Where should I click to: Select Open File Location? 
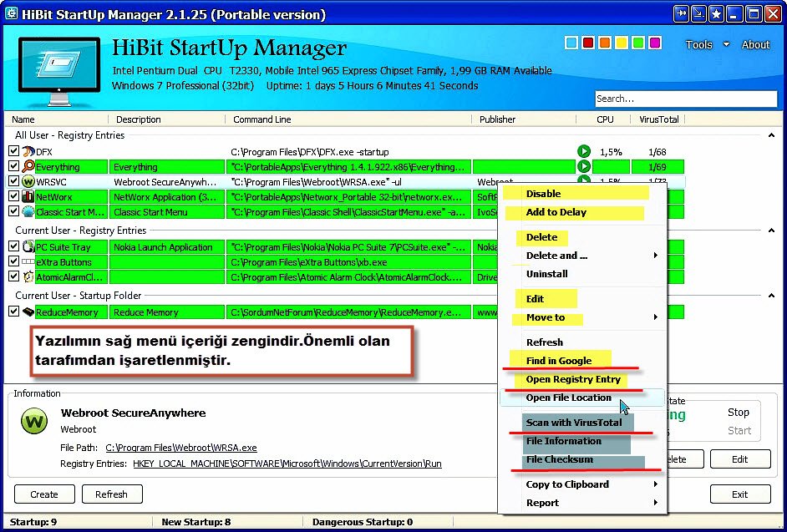[x=569, y=398]
